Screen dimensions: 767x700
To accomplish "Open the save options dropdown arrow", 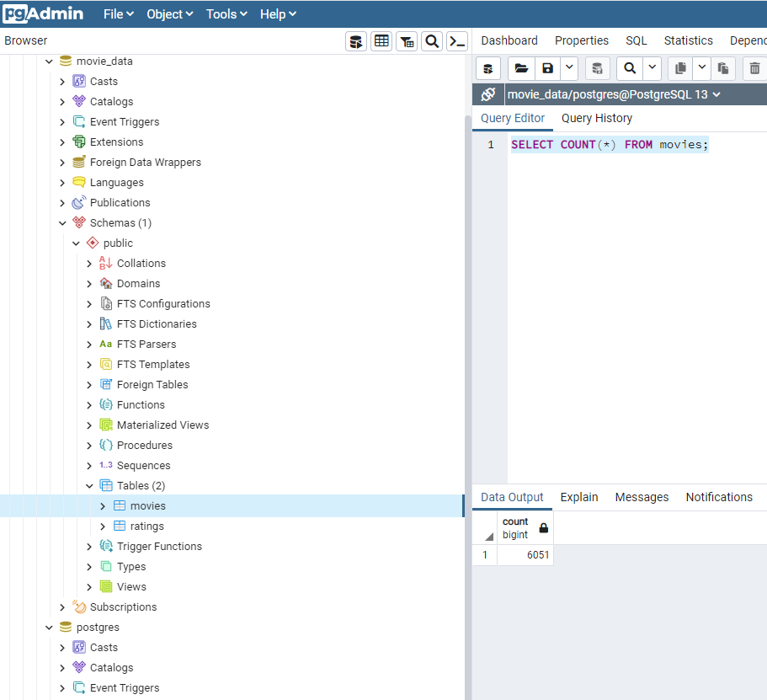I will tap(569, 67).
